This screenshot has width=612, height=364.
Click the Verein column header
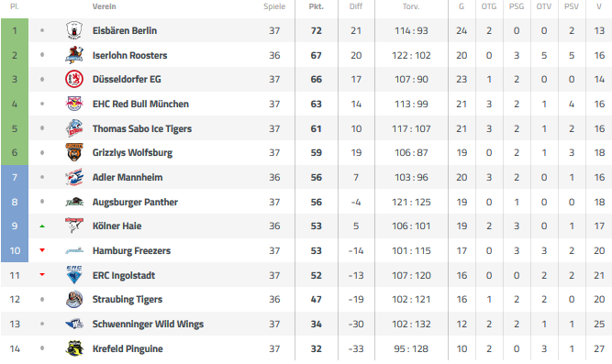click(105, 6)
